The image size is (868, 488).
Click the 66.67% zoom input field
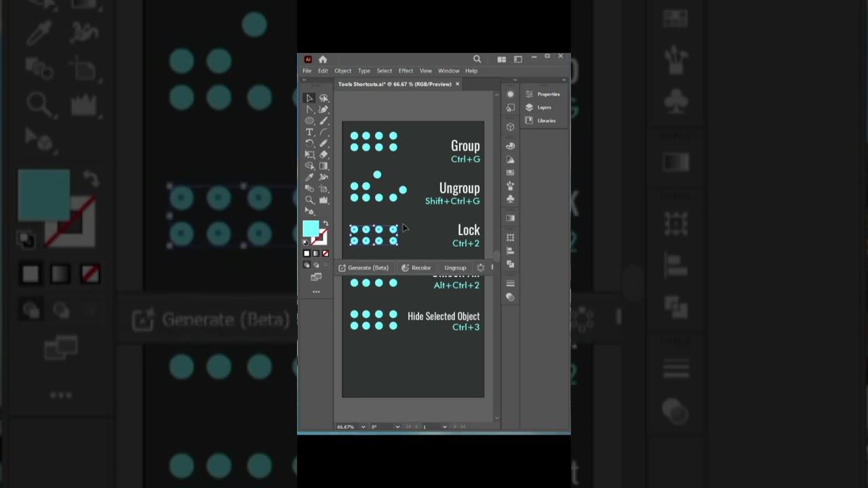coord(348,426)
